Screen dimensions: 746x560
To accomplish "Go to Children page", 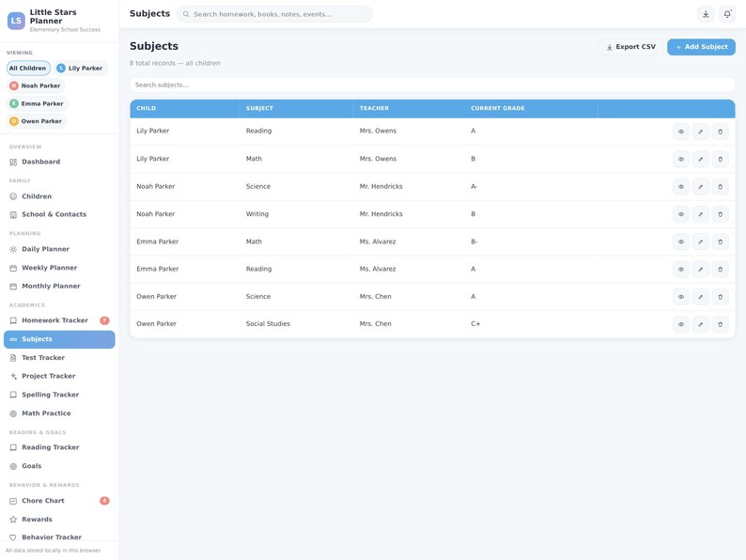I will 59,196.
